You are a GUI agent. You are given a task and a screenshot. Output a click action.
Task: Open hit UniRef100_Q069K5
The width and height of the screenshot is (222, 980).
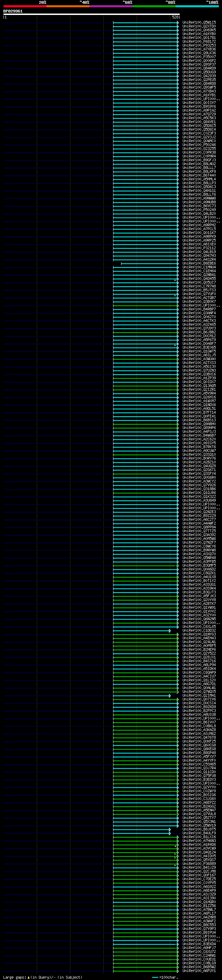[199, 30]
